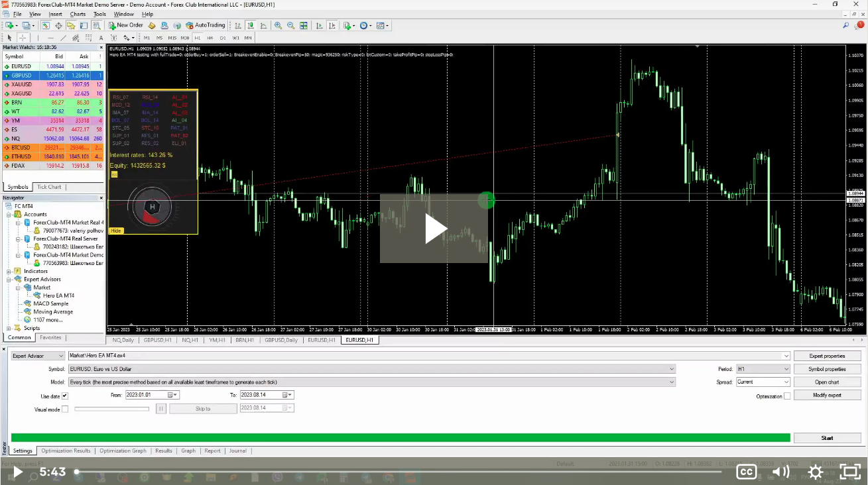Select the text label tool

113,38
